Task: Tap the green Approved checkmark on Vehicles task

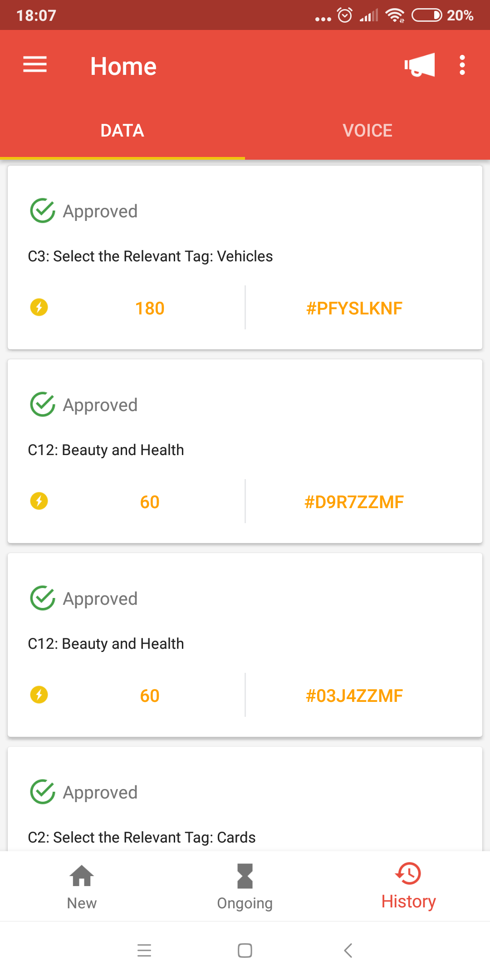Action: pos(43,211)
